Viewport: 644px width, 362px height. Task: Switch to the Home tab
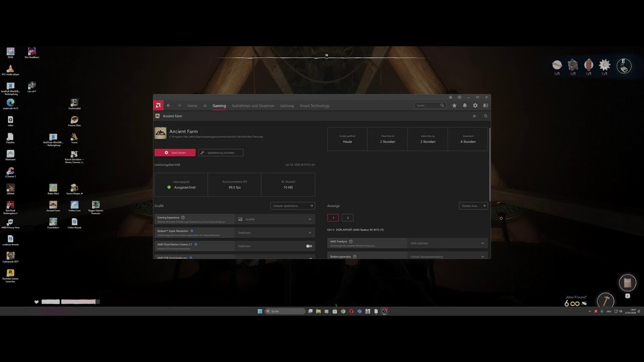[x=192, y=106]
